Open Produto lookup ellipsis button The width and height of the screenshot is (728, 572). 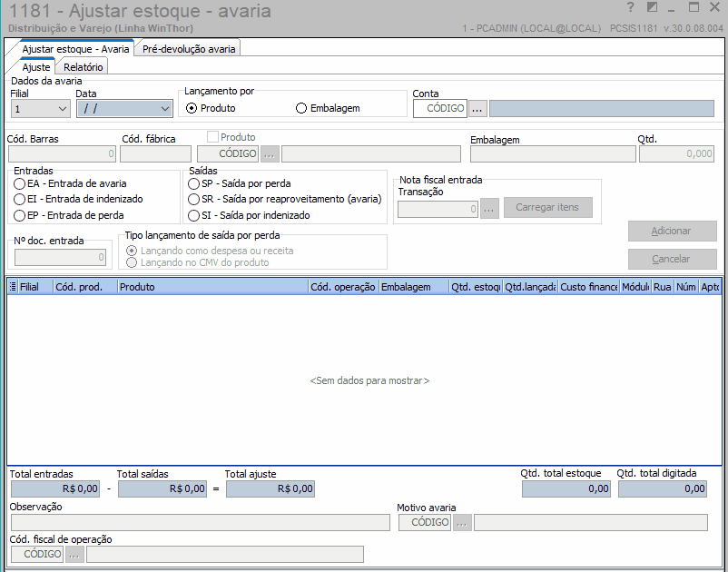tap(270, 154)
